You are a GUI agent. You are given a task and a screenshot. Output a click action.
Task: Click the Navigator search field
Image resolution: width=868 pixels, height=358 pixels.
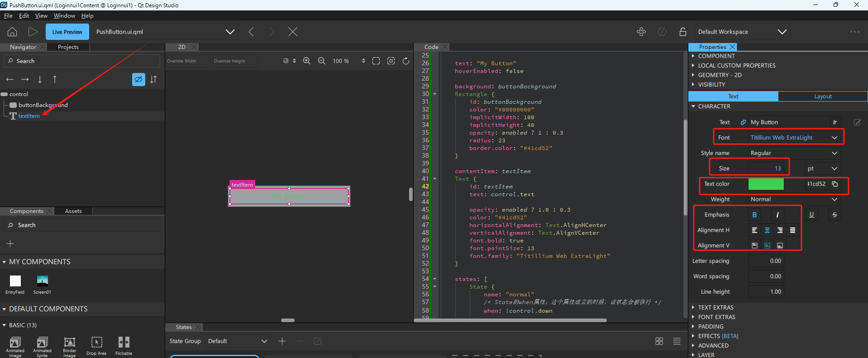point(82,61)
